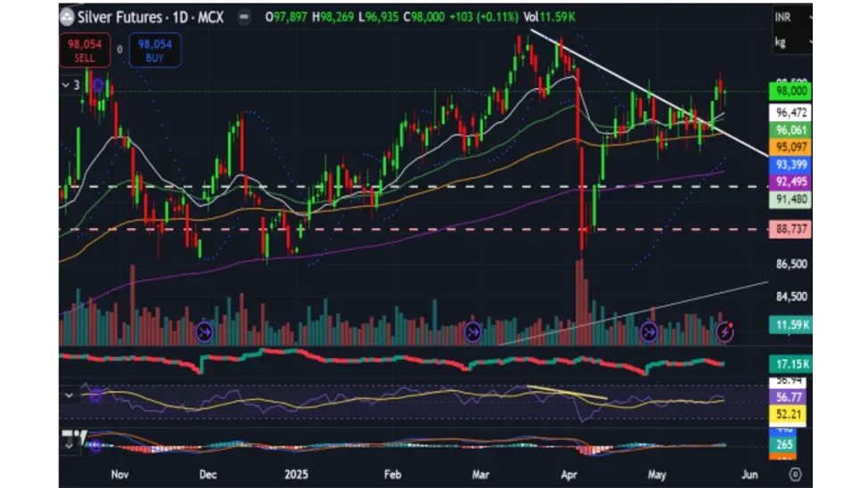Image resolution: width=868 pixels, height=488 pixels.
Task: Open the latest lightning news event icon
Action: click(725, 331)
